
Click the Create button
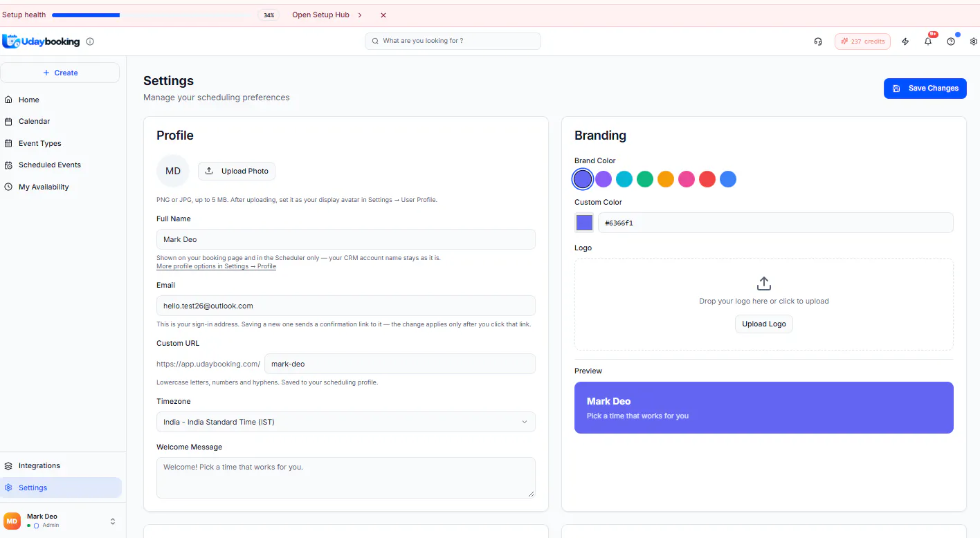click(x=60, y=73)
